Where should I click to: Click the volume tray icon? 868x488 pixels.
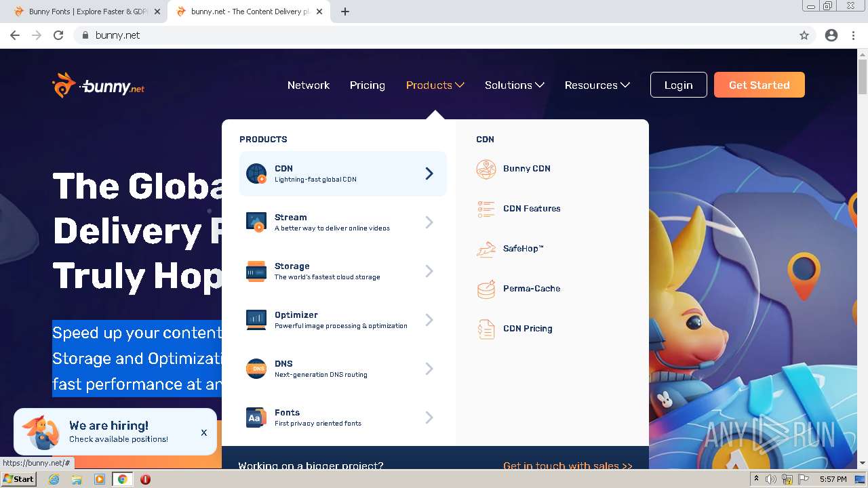tap(771, 479)
